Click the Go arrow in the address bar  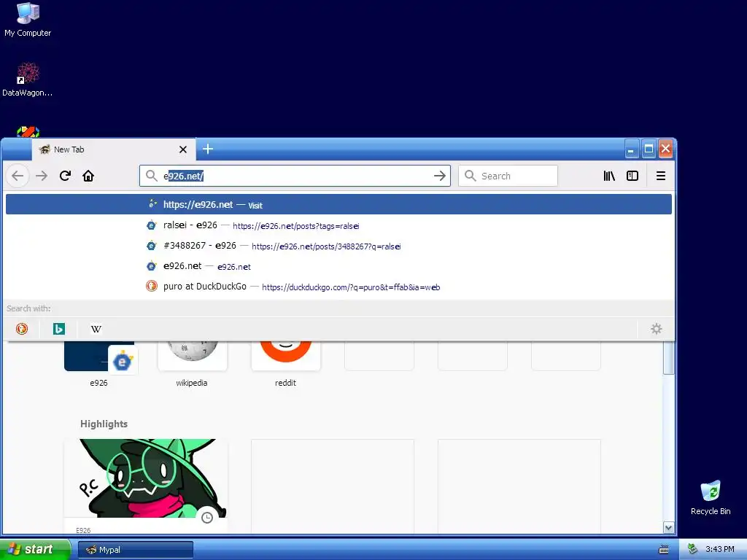tap(440, 176)
